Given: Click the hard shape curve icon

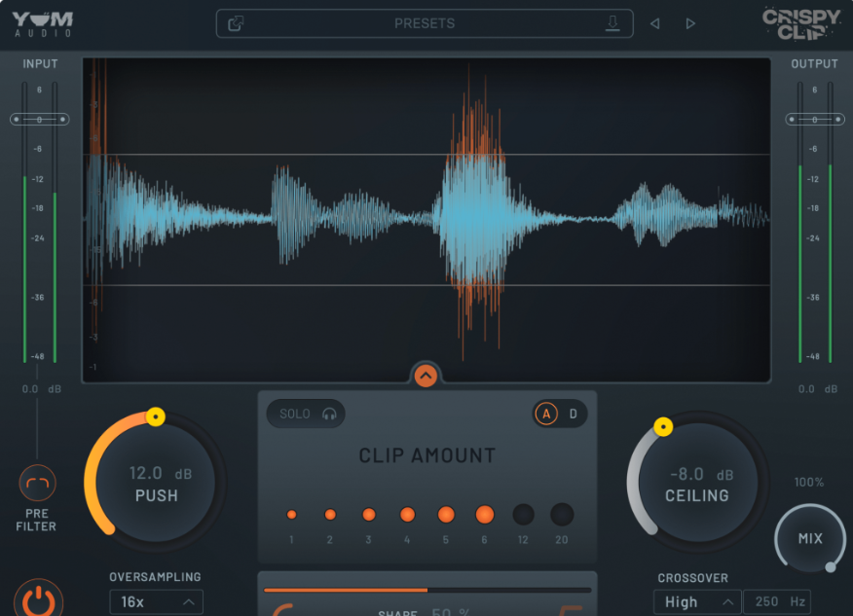Looking at the screenshot, I should click(571, 610).
